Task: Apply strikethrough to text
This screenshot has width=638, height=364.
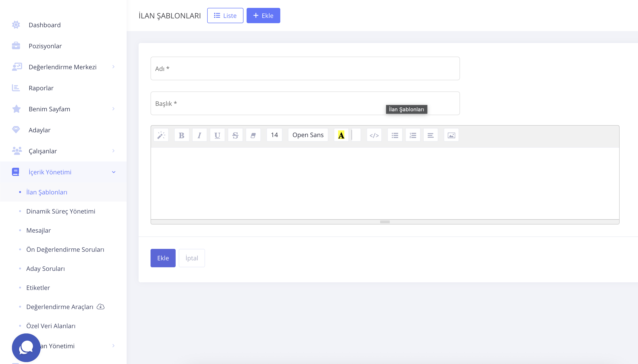Action: click(x=235, y=135)
